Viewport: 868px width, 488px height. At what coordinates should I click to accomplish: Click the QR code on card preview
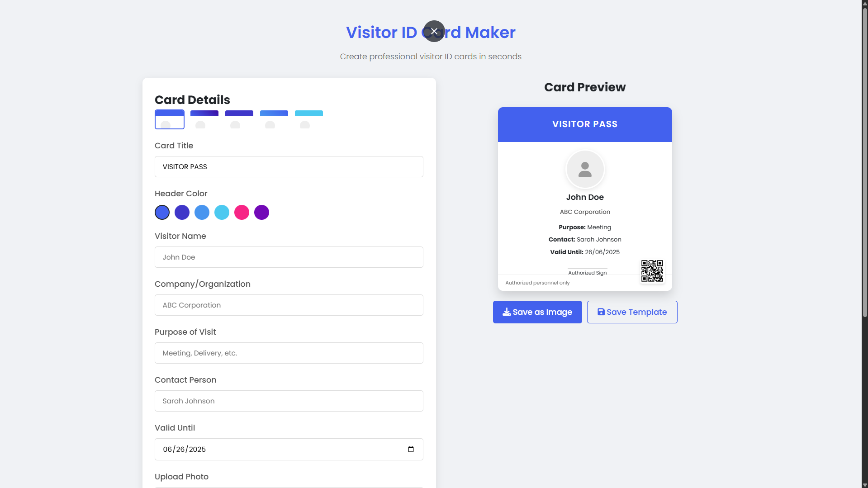(x=652, y=271)
